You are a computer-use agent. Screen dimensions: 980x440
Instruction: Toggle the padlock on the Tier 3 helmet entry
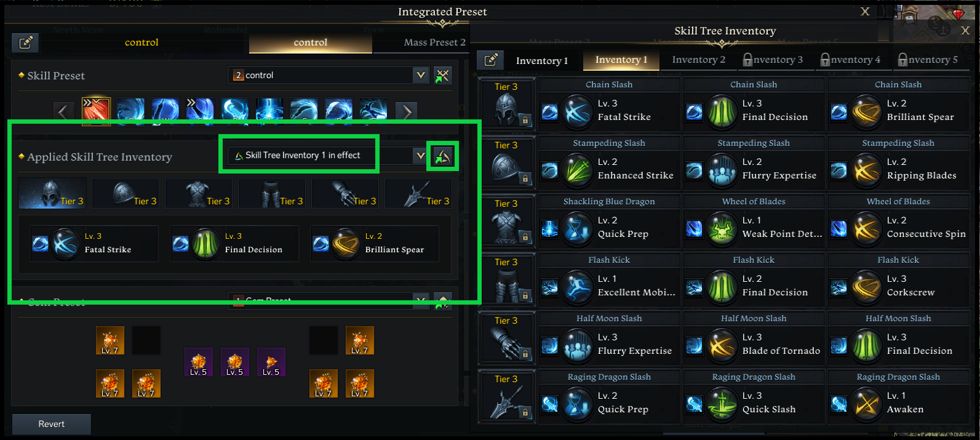525,120
